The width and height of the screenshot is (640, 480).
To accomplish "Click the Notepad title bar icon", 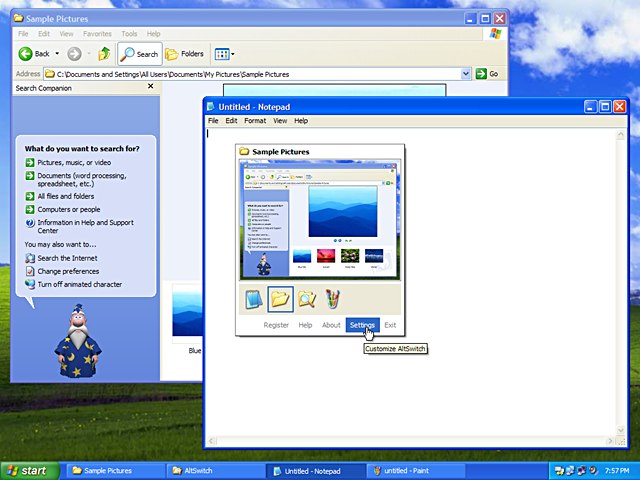I will click(x=211, y=107).
